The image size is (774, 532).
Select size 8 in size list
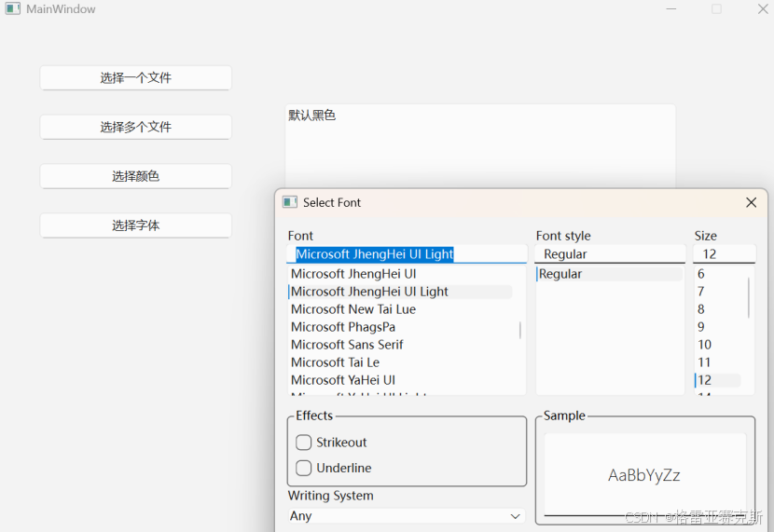coord(718,309)
